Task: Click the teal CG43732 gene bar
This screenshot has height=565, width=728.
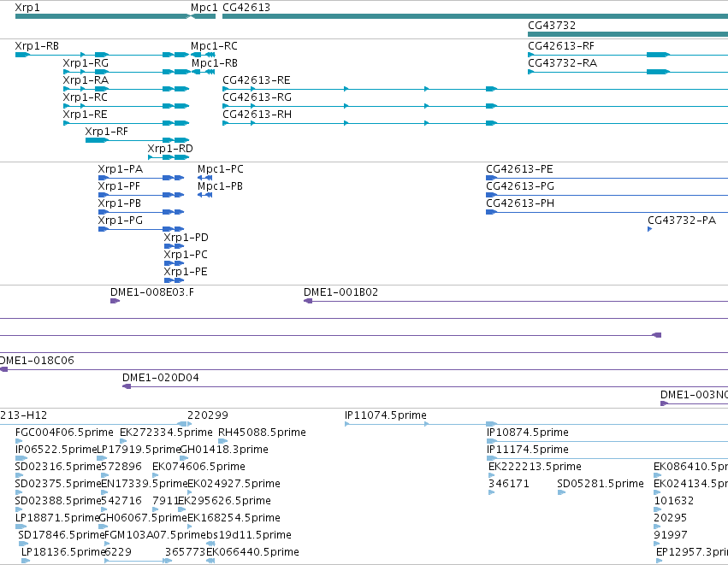Action: point(628,34)
